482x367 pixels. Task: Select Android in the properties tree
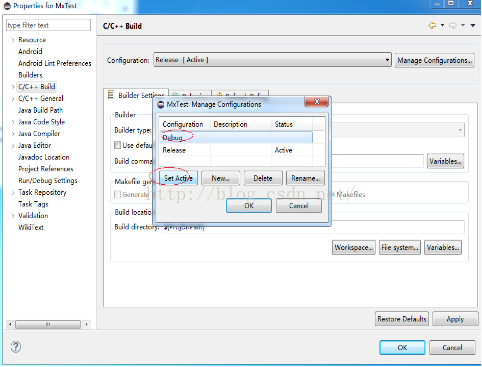tap(30, 51)
